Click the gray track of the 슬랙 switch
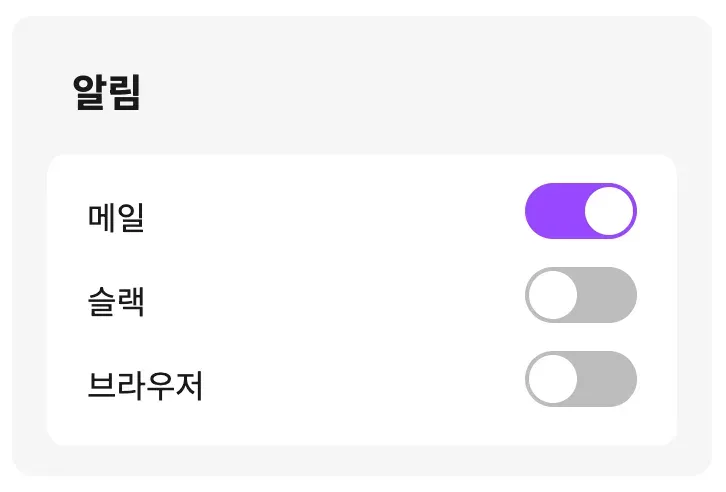Viewport: 726px width, 492px height. click(609, 295)
